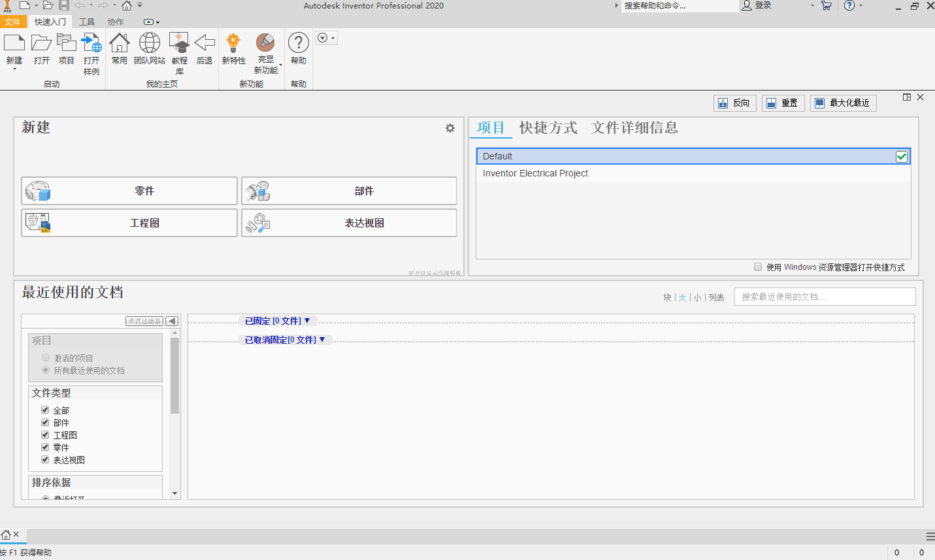This screenshot has height=560, width=935.
Task: Uncheck the 工程图 file type filter
Action: (44, 435)
